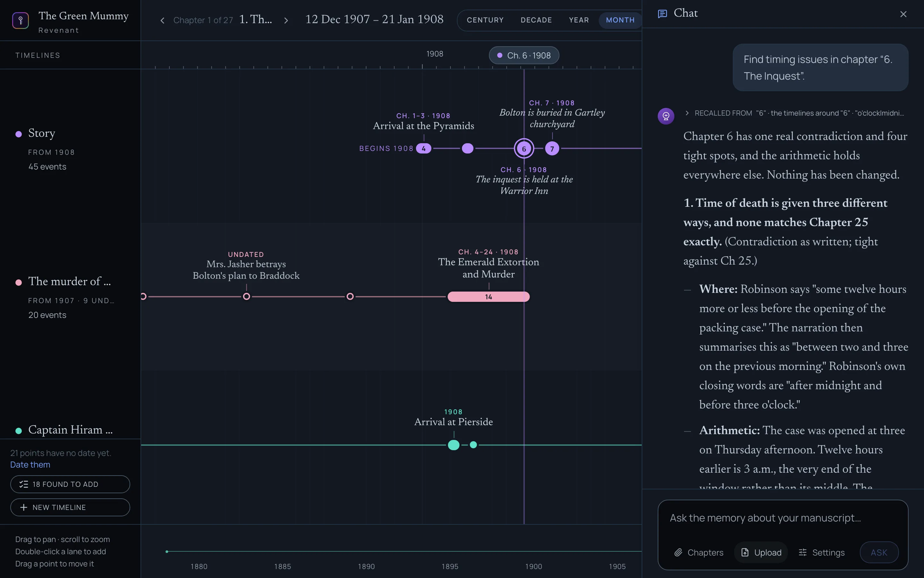The width and height of the screenshot is (924, 578).
Task: Click the 12 Dec 1907 – 21 Jan 1908 range
Action: tap(374, 20)
